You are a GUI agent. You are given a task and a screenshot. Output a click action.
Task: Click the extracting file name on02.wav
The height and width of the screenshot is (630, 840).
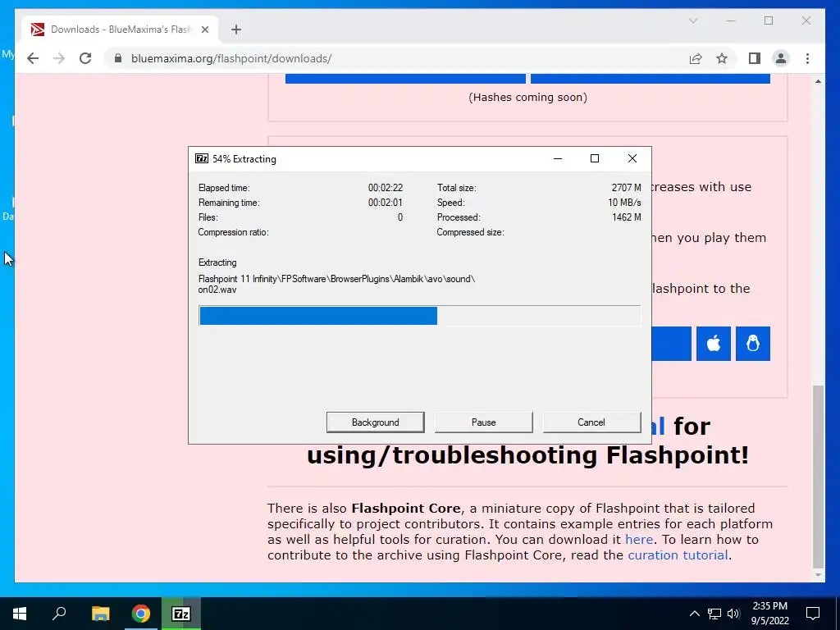217,290
